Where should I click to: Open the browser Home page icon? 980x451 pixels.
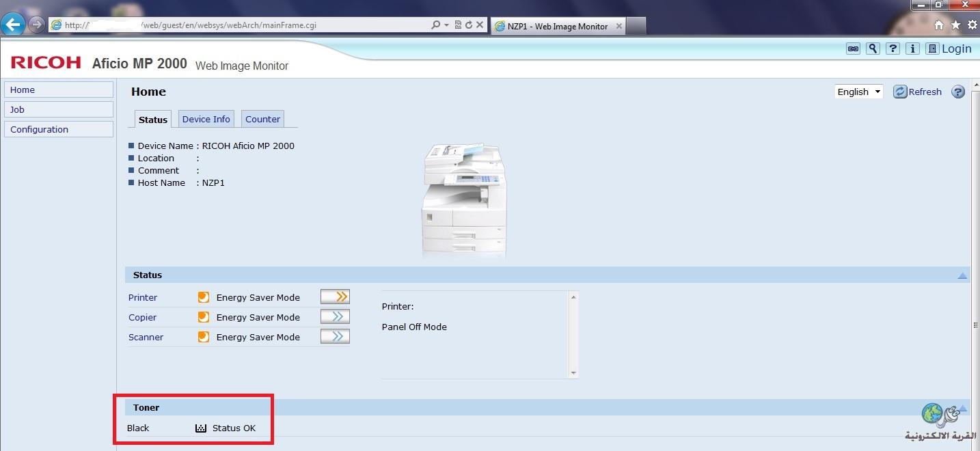939,25
